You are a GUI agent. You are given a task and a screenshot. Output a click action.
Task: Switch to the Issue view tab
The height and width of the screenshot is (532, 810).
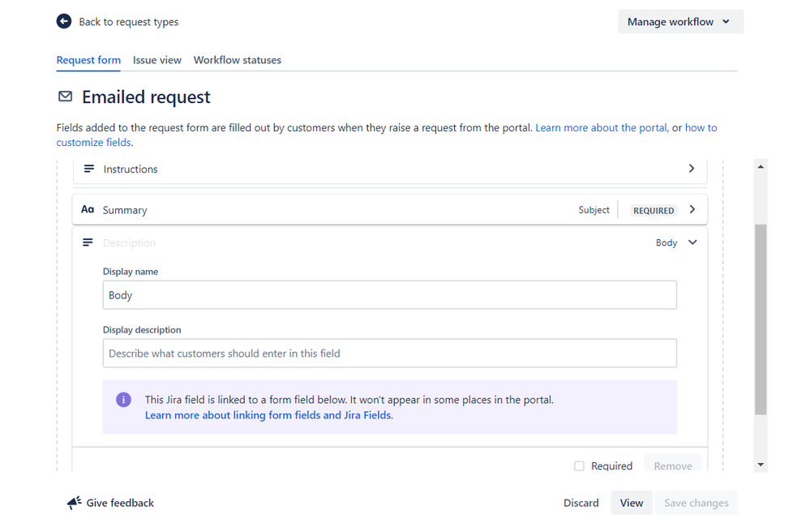point(157,60)
